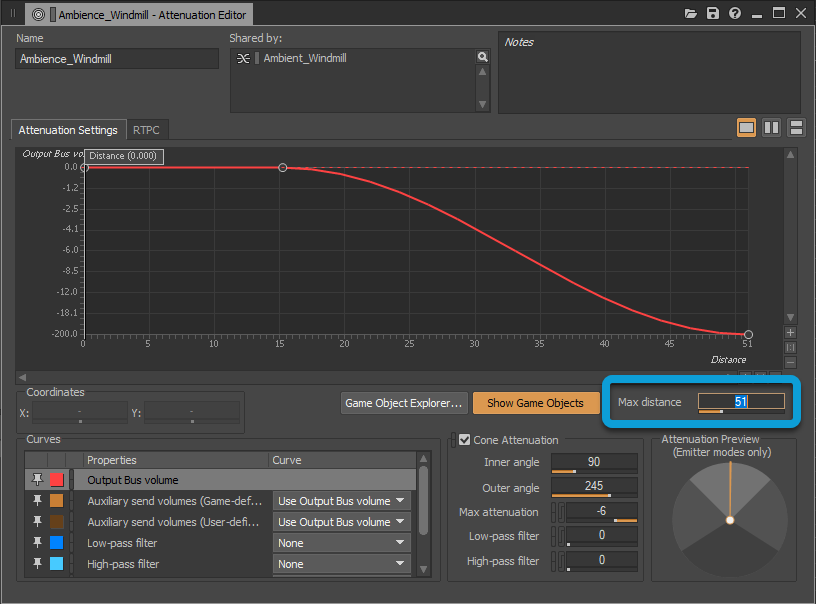Pin the Output Bus volume curve

(x=38, y=480)
